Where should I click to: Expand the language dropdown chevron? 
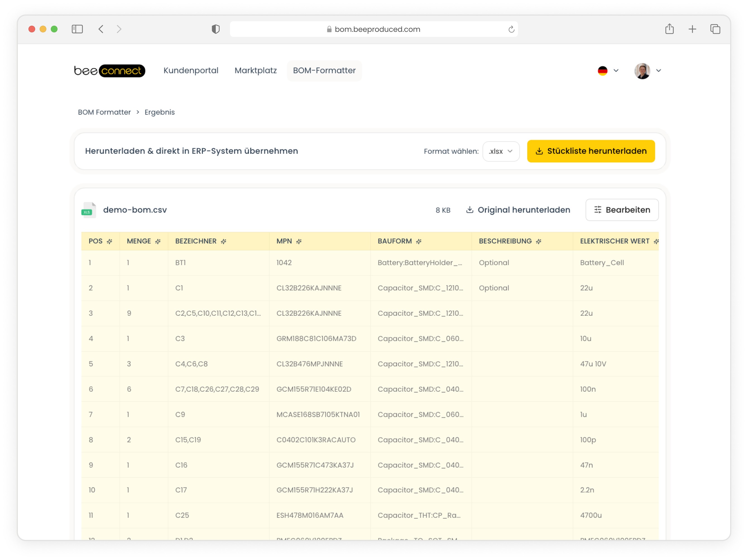[616, 71]
